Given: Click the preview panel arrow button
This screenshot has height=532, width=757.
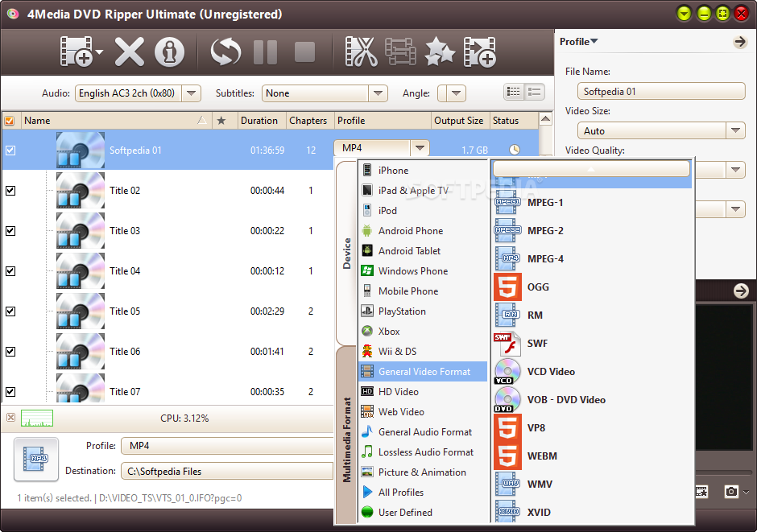Looking at the screenshot, I should tap(741, 291).
